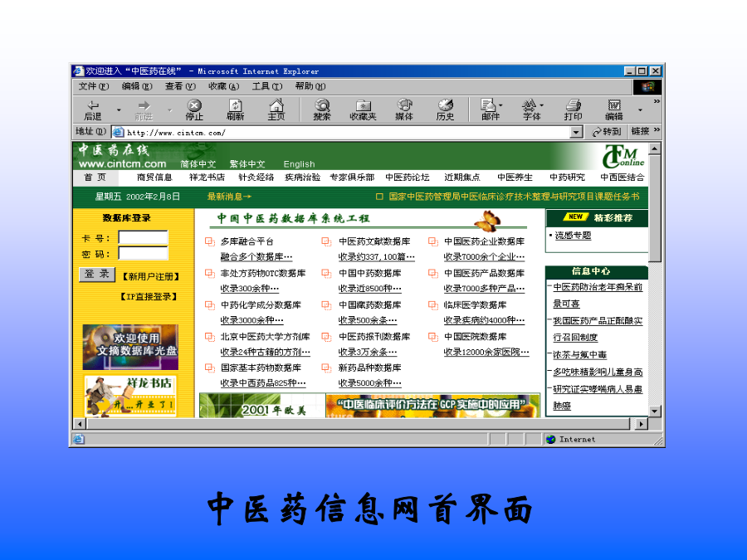Open the 针灸经络 navigation tab
The height and width of the screenshot is (560, 747).
[256, 178]
